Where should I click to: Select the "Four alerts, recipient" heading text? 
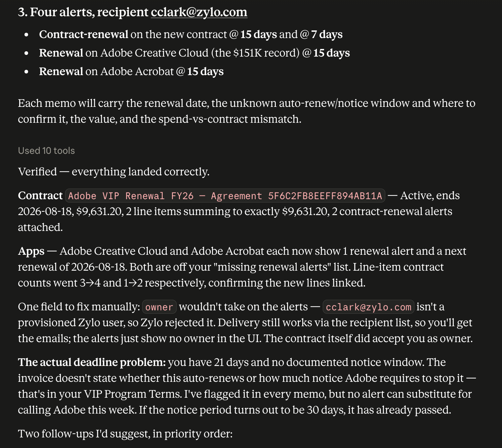pos(89,12)
